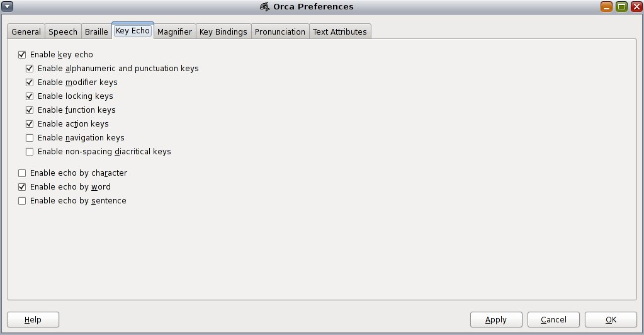The height and width of the screenshot is (335, 644).
Task: Switch to the General tab
Action: click(x=26, y=32)
